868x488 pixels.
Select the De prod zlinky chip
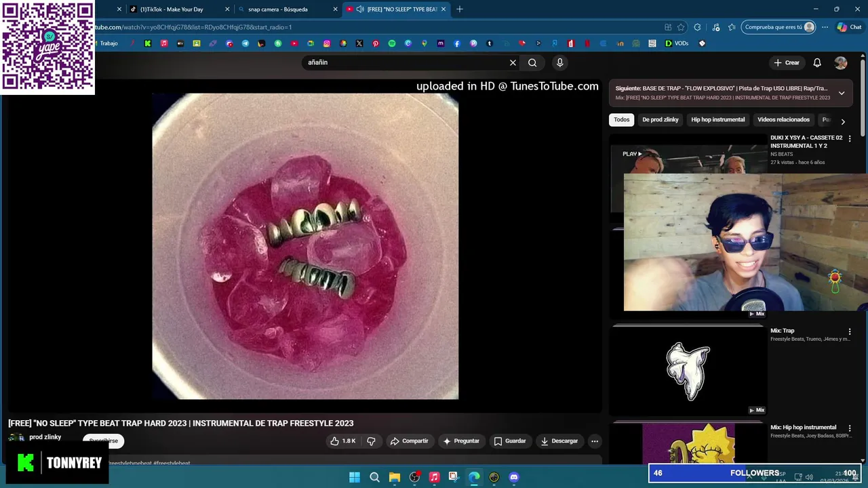[x=660, y=120]
